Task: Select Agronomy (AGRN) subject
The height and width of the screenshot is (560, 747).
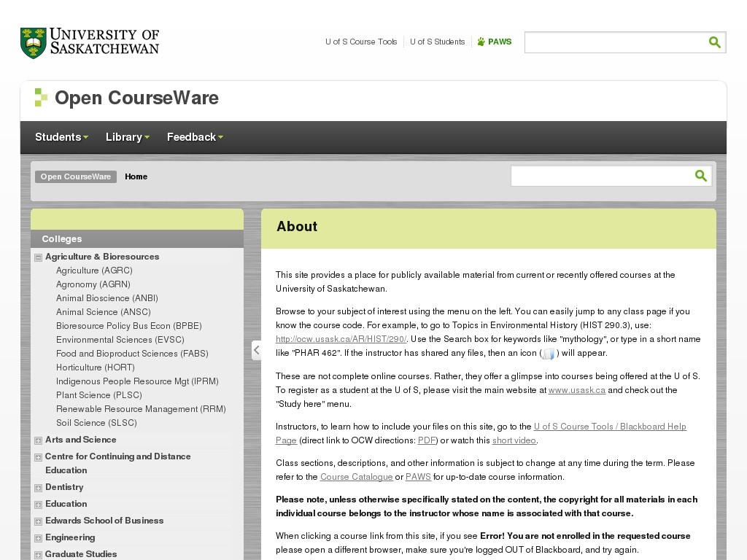Action: tap(93, 284)
